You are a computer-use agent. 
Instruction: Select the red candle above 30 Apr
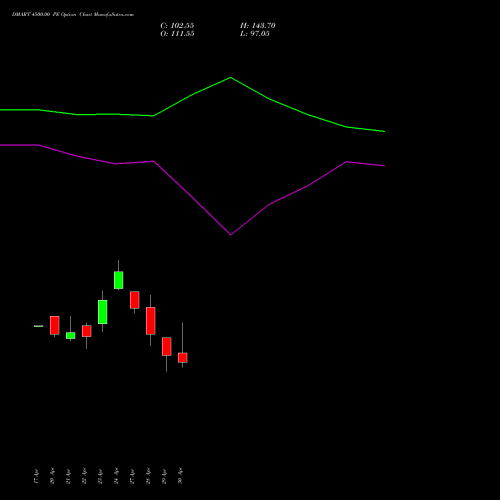[x=182, y=358]
